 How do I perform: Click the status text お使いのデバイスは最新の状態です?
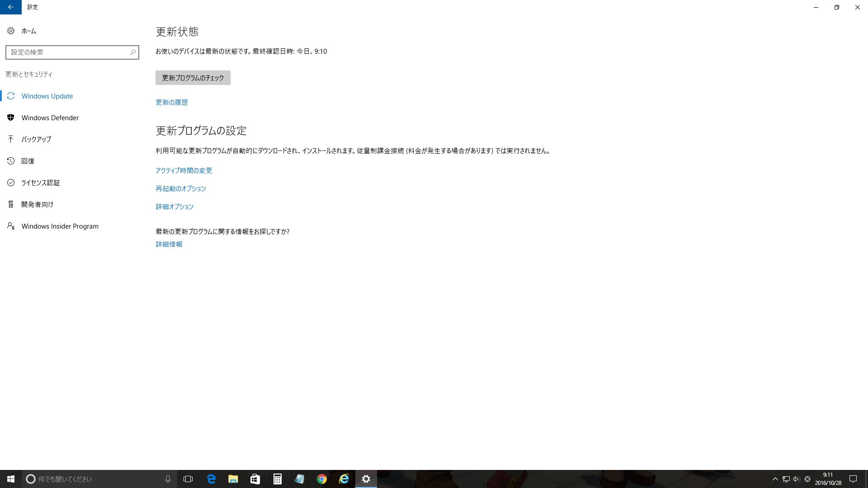tap(203, 52)
